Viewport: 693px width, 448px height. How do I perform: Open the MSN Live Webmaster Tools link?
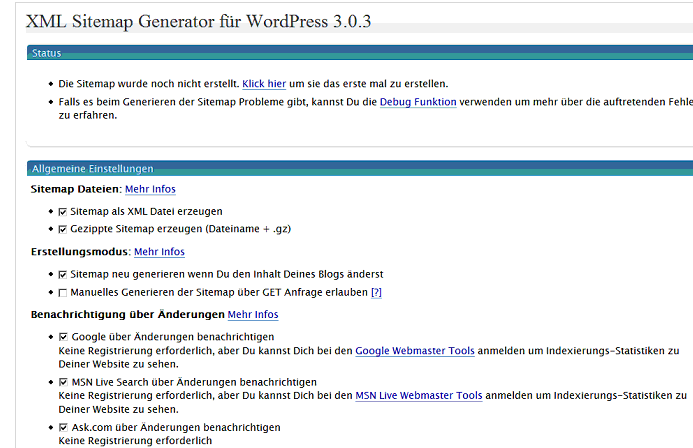click(x=419, y=395)
